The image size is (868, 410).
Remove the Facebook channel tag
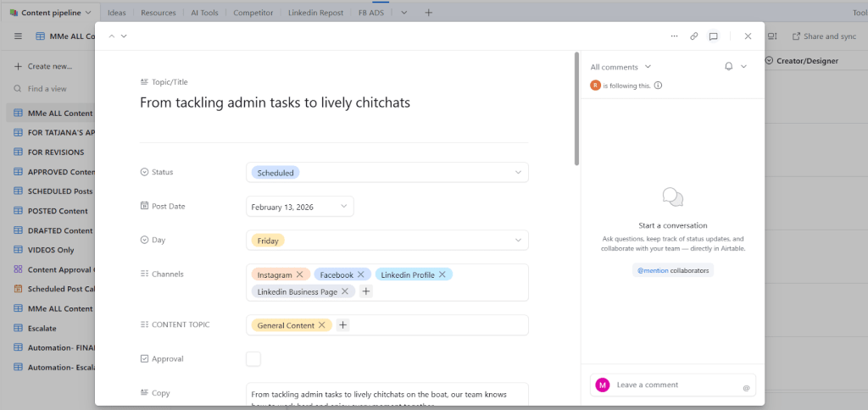click(x=361, y=274)
